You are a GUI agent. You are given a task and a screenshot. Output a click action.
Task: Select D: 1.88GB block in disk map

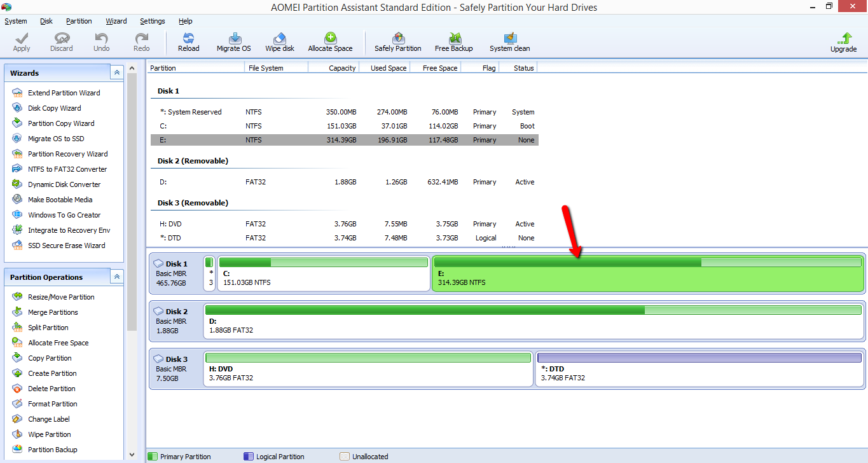click(x=534, y=321)
